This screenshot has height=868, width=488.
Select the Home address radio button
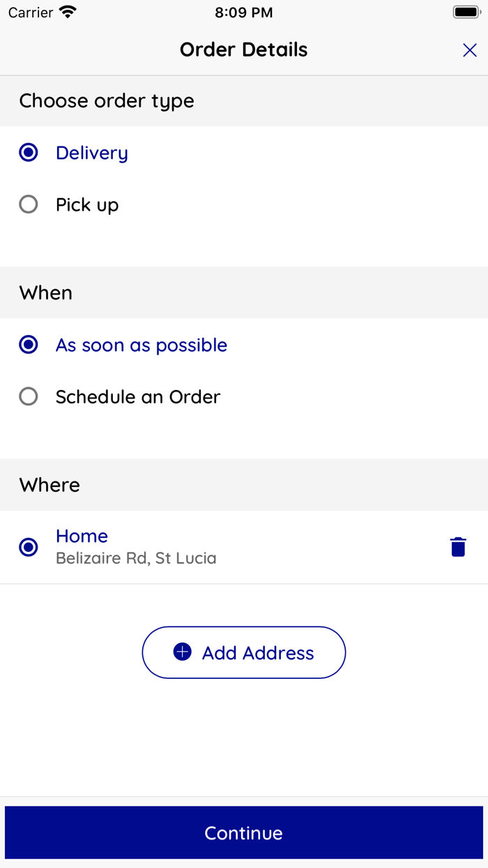[x=29, y=547]
